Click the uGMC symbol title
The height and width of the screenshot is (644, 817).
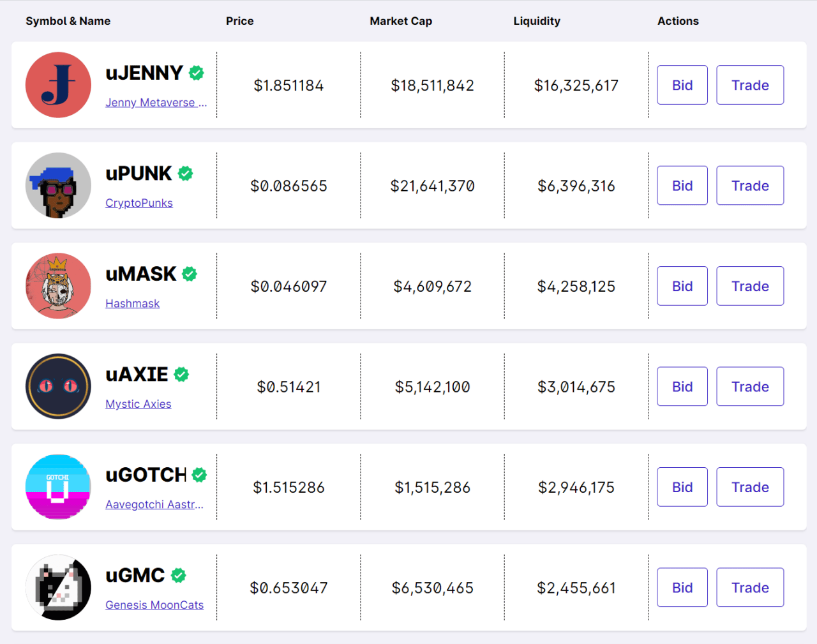click(135, 576)
